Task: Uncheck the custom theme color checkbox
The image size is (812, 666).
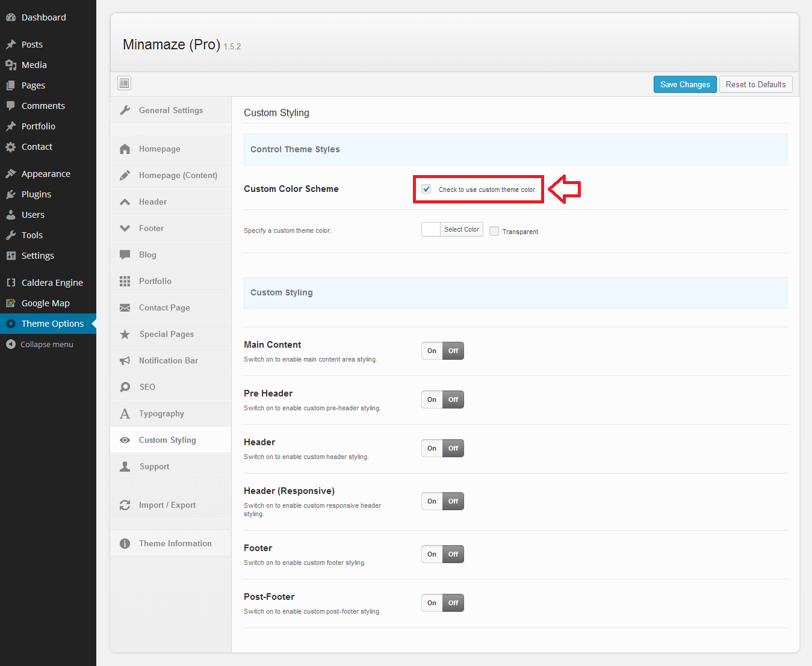Action: (427, 189)
